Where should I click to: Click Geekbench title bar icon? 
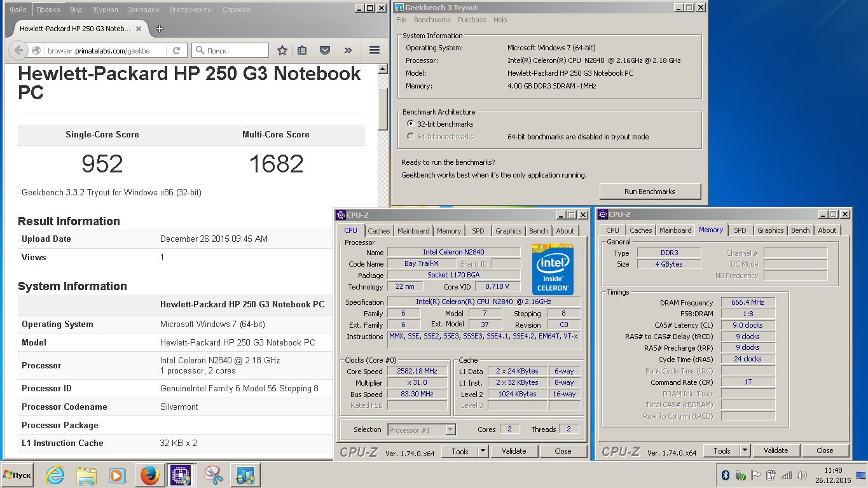[x=399, y=8]
